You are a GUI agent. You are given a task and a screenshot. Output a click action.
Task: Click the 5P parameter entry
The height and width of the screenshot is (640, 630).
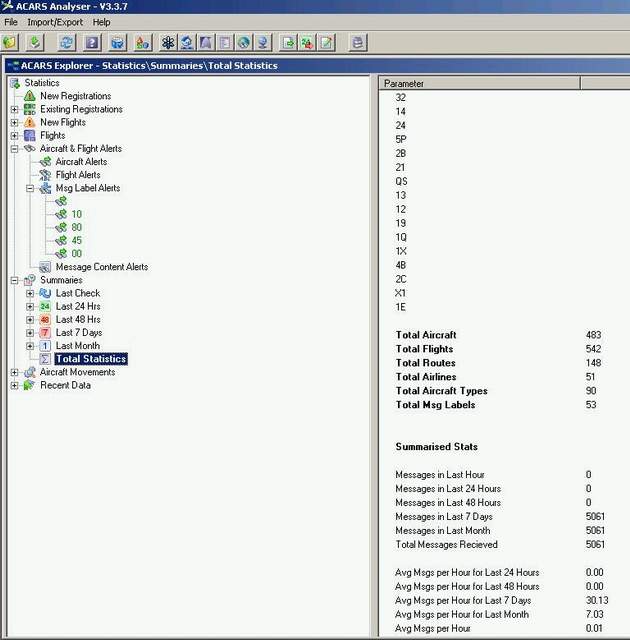coord(401,140)
